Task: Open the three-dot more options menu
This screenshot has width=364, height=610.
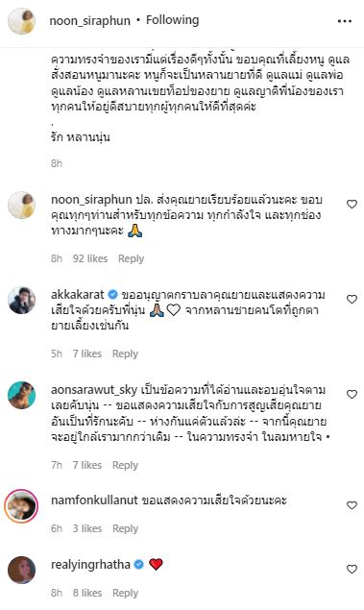Action: coord(345,21)
